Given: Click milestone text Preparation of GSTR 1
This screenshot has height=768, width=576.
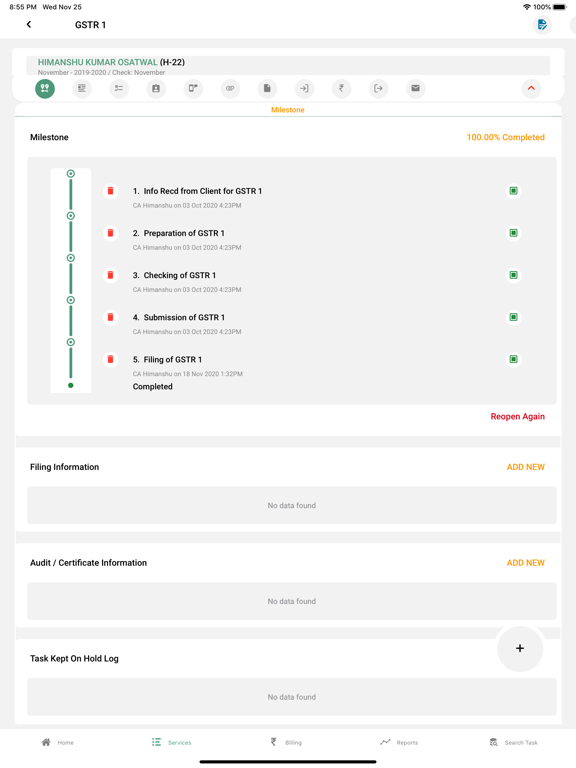Looking at the screenshot, I should click(184, 233).
